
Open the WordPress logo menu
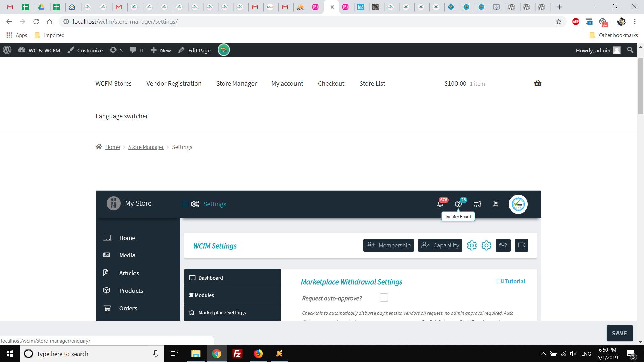(7, 50)
